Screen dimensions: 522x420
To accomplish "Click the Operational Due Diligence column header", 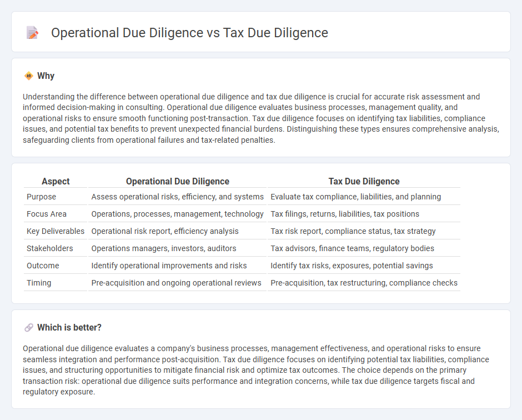I will pyautogui.click(x=178, y=182).
